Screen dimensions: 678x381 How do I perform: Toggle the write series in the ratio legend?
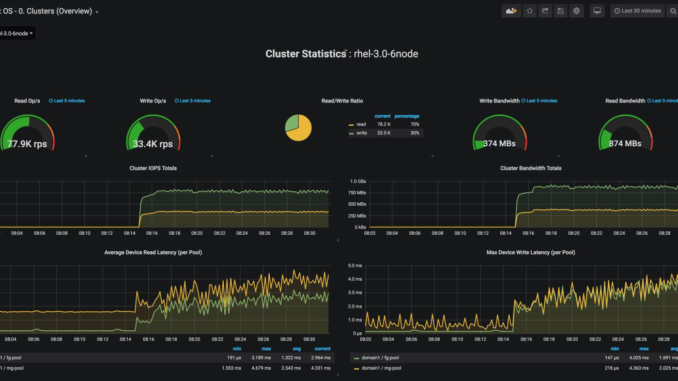coord(361,133)
